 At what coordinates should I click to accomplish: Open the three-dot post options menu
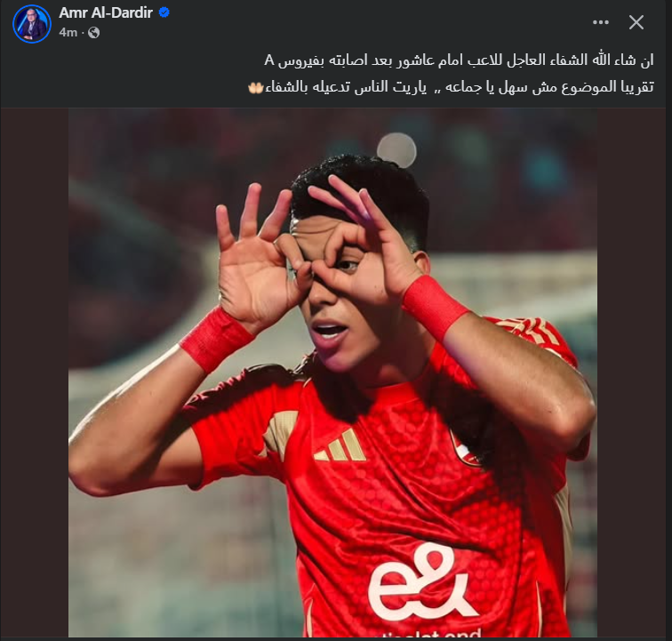click(600, 22)
